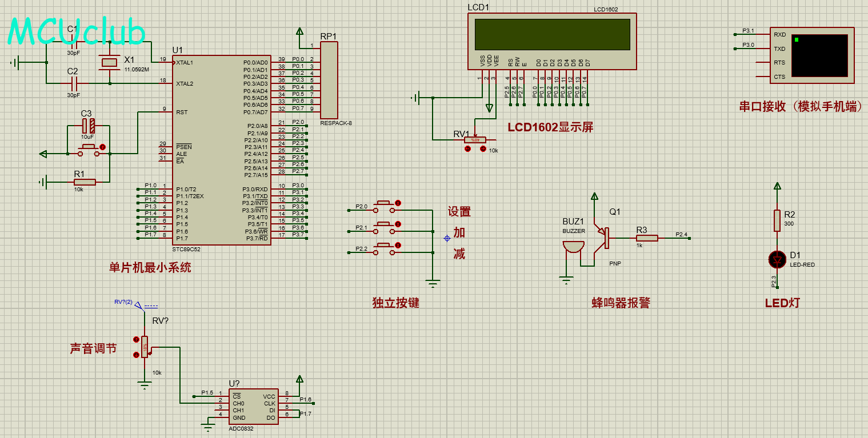
Task: Click the 声音调节 potentiometer body
Action: click(145, 347)
